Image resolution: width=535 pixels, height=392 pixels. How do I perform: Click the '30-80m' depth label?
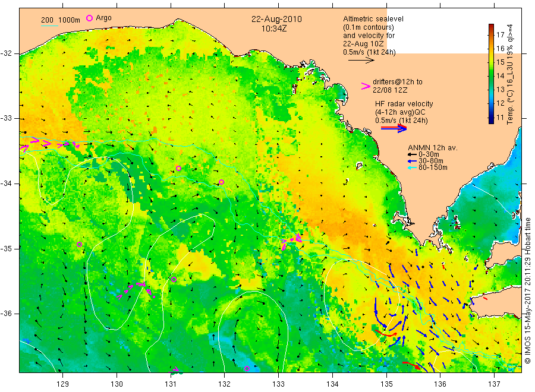click(431, 161)
